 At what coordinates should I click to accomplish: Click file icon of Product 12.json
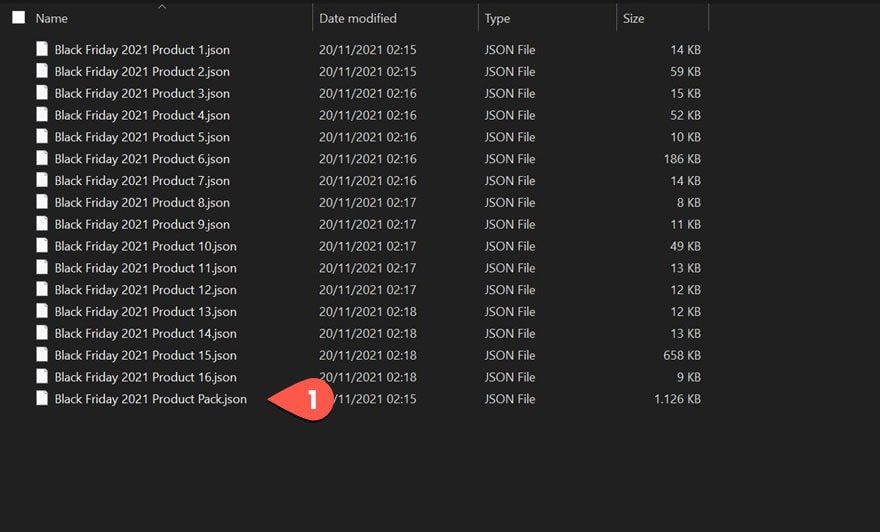coord(42,290)
